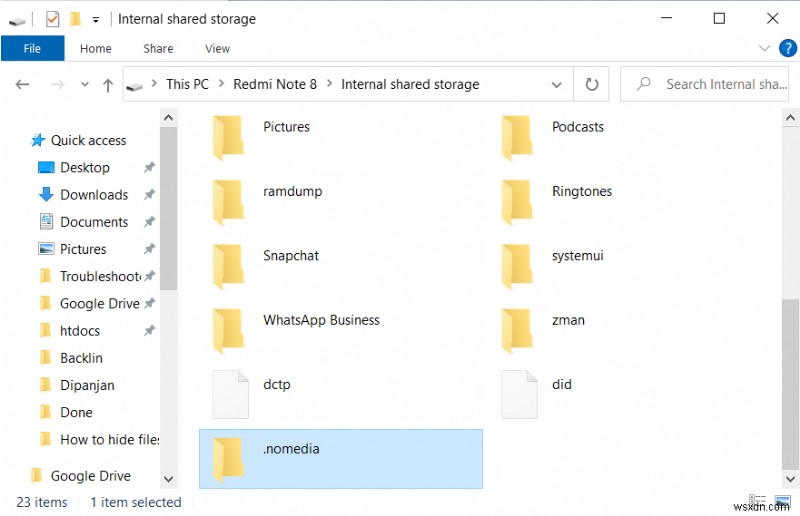Open the Pictures folder icon
The height and width of the screenshot is (516, 800).
[229, 138]
